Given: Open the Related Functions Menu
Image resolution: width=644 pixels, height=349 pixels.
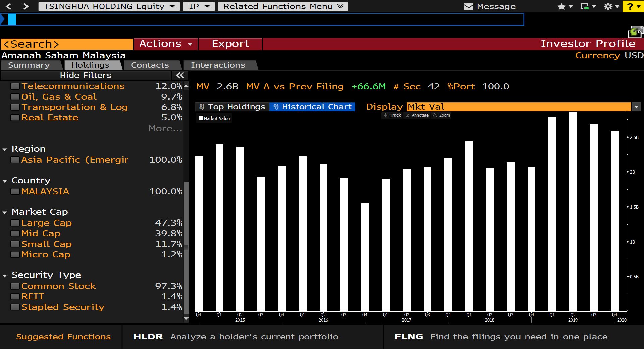Looking at the screenshot, I should click(283, 6).
